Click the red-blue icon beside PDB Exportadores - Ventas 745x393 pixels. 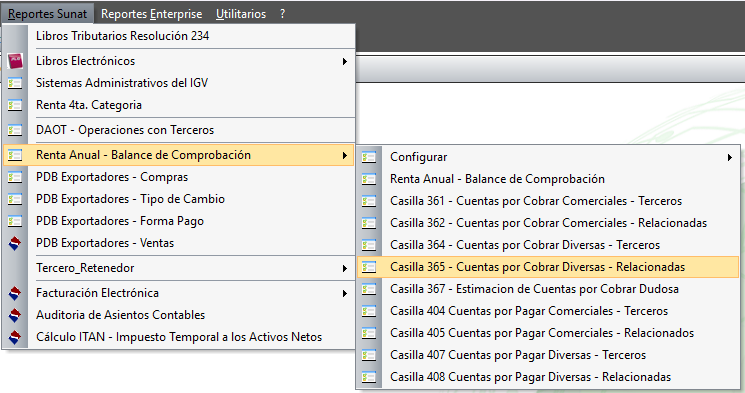tap(15, 243)
